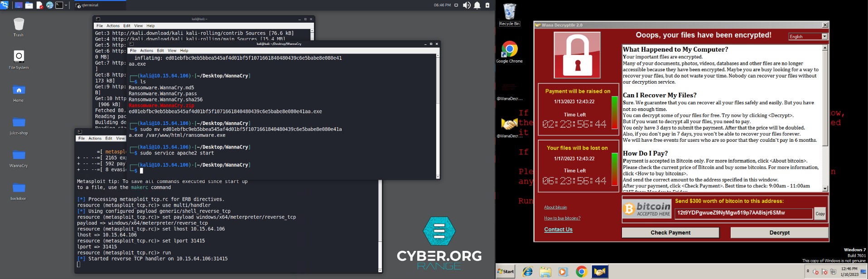Open Actions menu in metasploit terminal window

click(x=95, y=139)
